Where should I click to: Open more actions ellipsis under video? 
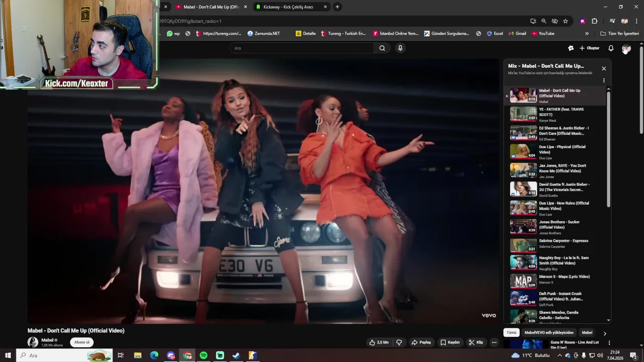coord(494,342)
